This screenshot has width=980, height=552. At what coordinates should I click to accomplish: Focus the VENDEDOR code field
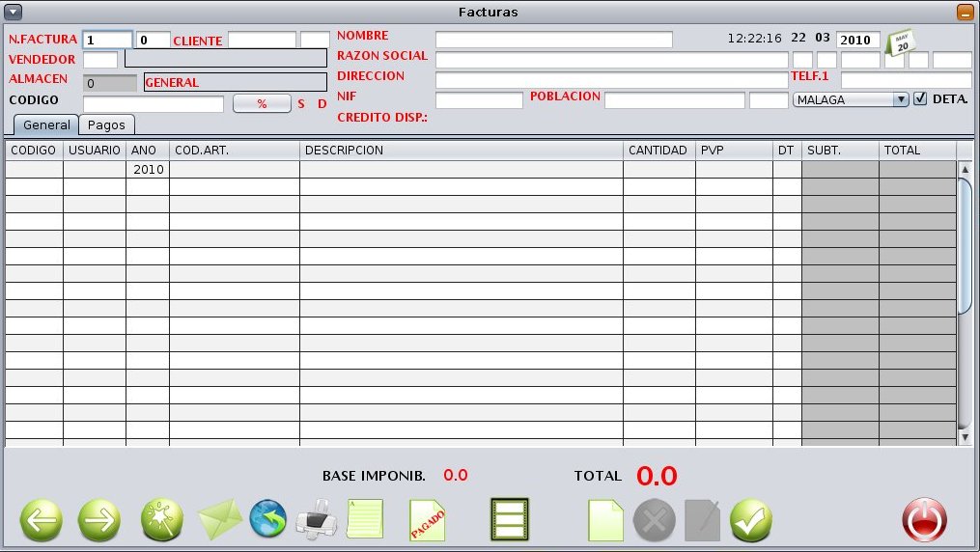100,60
